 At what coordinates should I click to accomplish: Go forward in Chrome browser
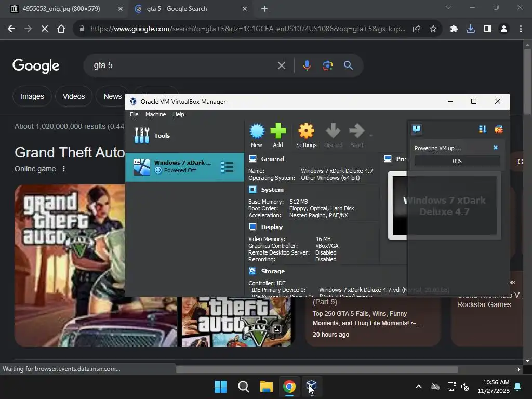click(28, 29)
